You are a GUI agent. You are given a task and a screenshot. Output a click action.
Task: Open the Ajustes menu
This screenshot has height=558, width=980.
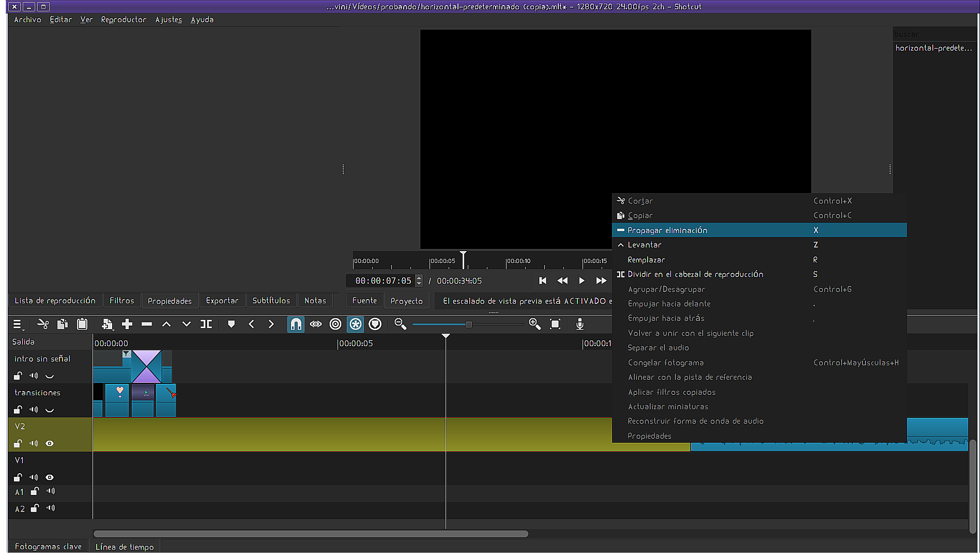click(x=169, y=20)
